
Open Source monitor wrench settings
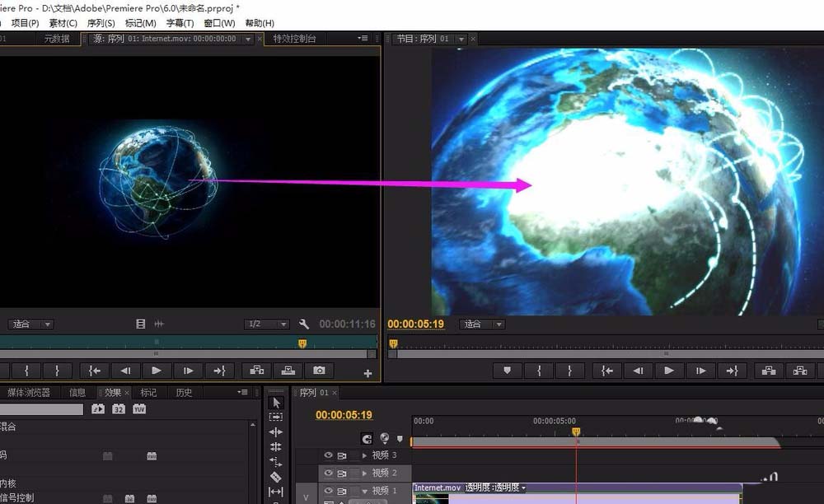click(304, 324)
